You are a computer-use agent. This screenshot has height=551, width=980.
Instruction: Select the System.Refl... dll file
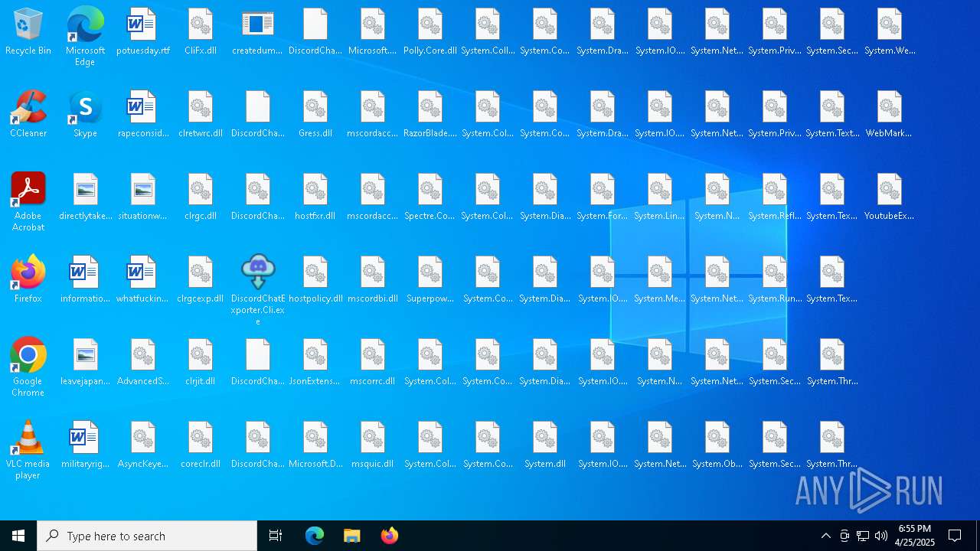pyautogui.click(x=775, y=197)
